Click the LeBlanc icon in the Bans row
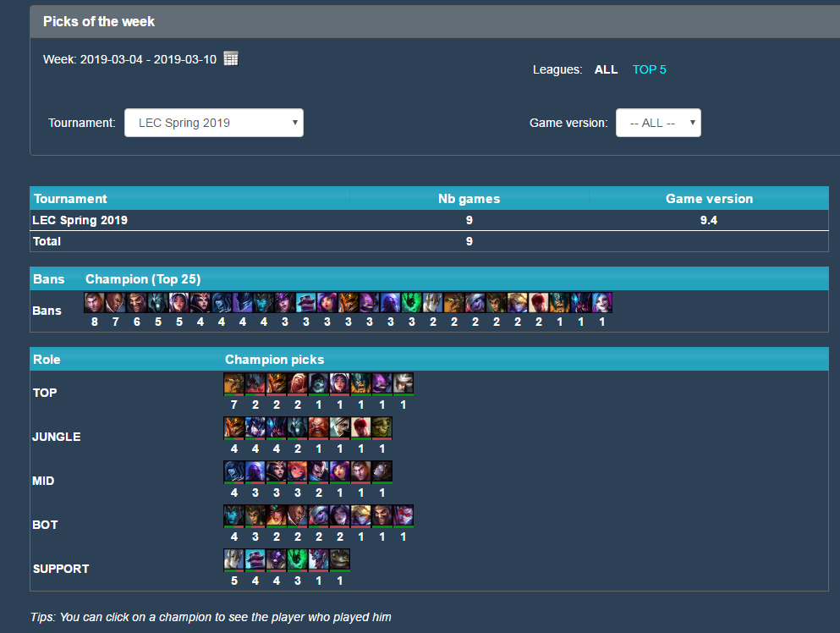 200,303
